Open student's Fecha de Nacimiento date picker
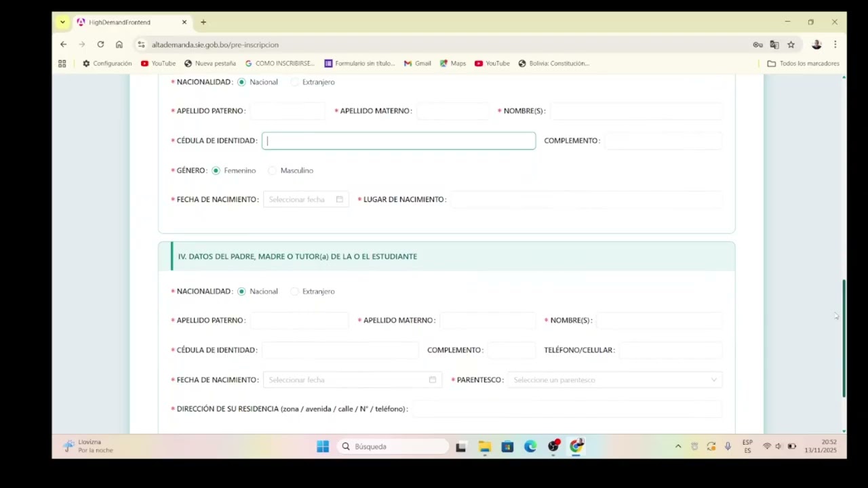Screen dimensions: 868x488 coord(306,199)
